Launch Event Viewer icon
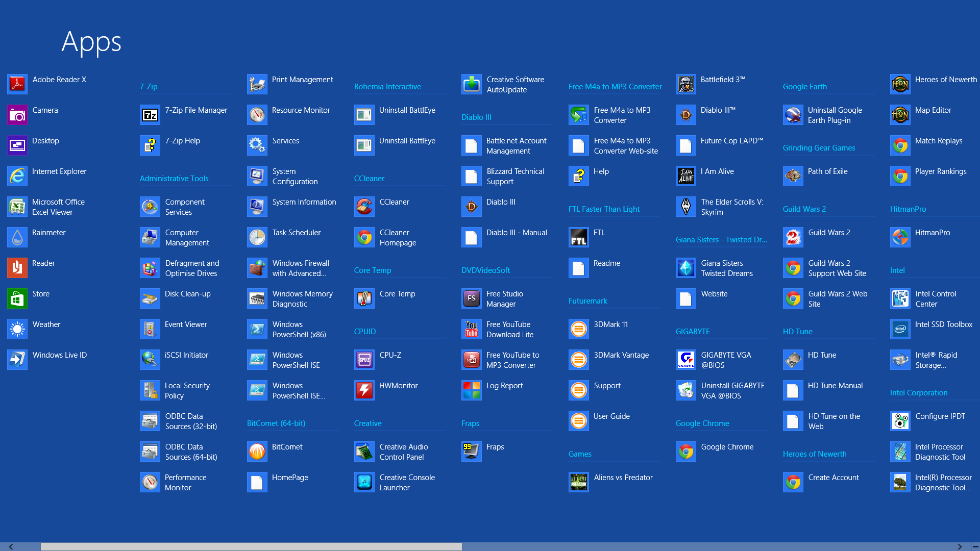Screen dimensions: 980x551 click(150, 329)
